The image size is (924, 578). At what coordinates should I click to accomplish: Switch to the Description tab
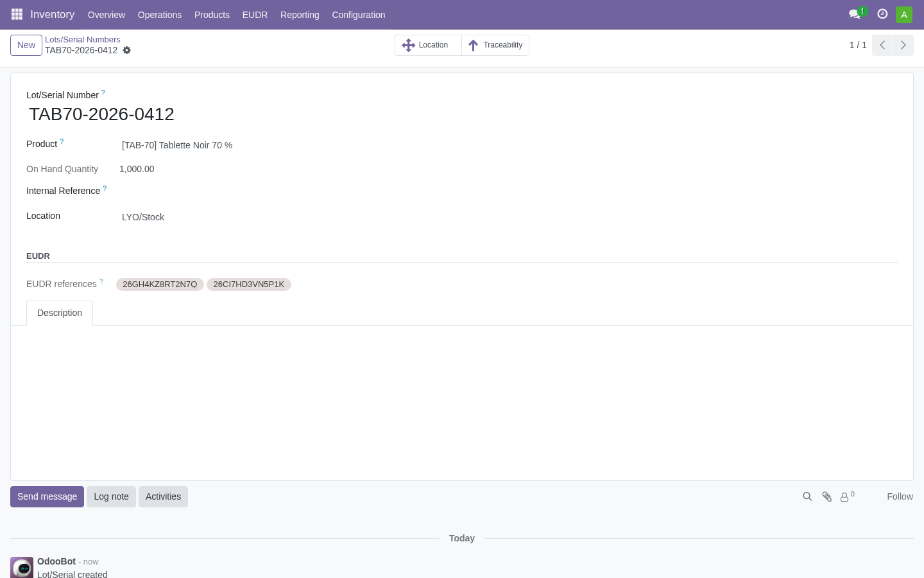click(60, 313)
